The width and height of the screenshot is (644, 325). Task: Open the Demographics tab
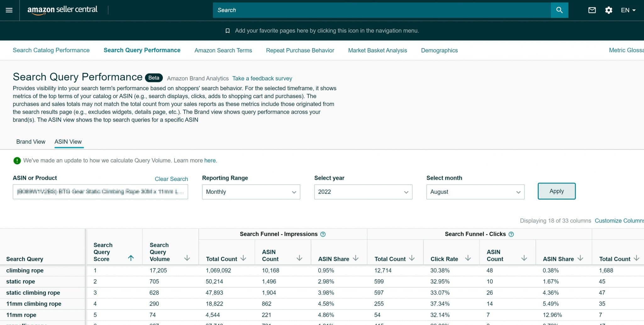pos(439,50)
